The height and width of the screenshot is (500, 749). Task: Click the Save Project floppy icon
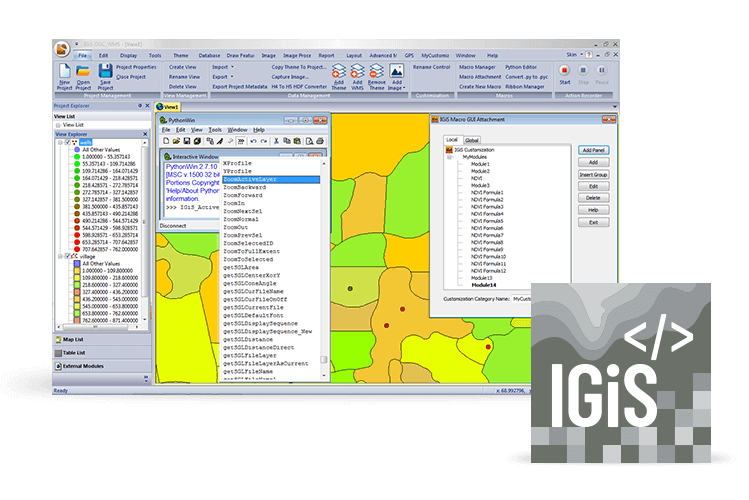click(x=106, y=71)
